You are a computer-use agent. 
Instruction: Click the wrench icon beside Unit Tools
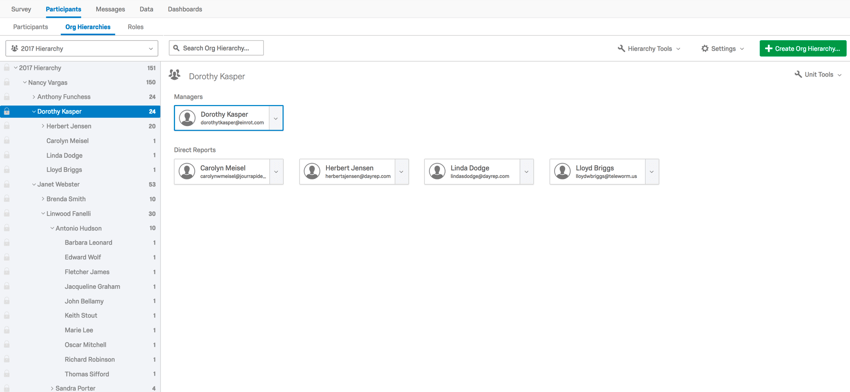coord(798,74)
